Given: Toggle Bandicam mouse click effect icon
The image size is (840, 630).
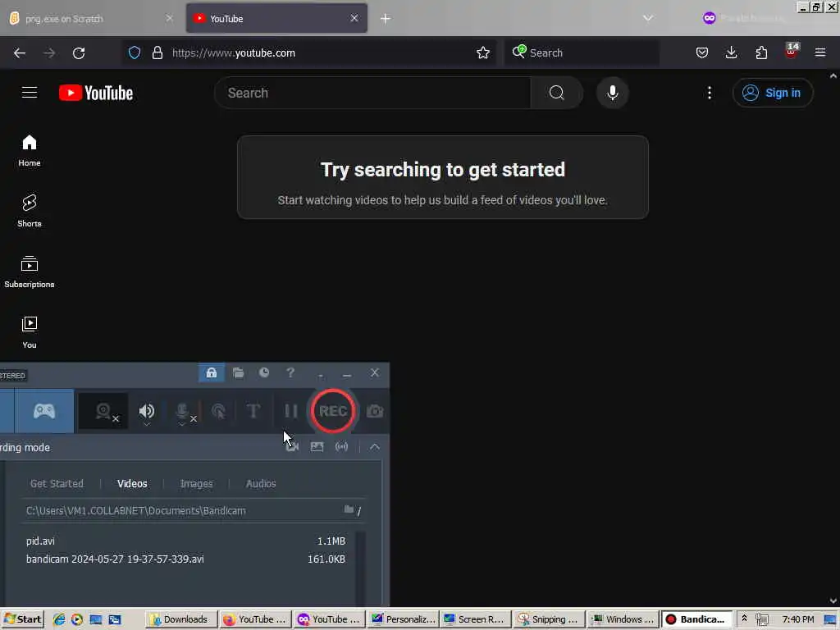Looking at the screenshot, I should pyautogui.click(x=218, y=411).
